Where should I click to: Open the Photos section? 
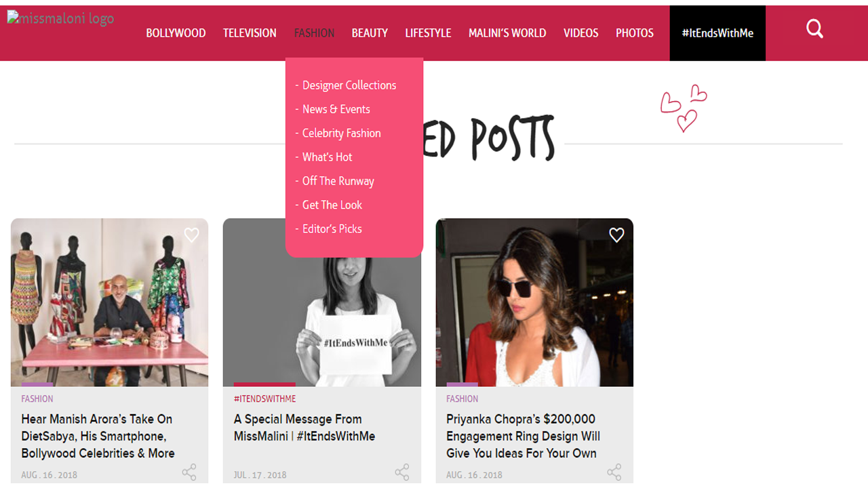(635, 33)
